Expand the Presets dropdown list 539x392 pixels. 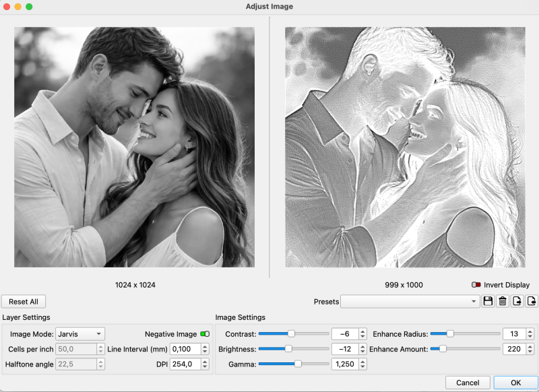410,302
